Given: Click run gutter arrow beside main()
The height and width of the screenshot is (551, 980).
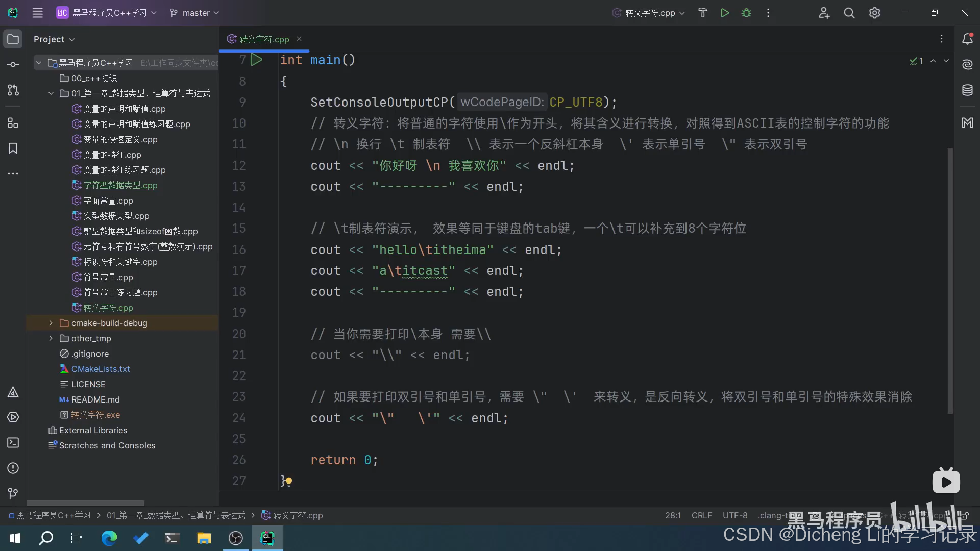Looking at the screenshot, I should tap(256, 60).
